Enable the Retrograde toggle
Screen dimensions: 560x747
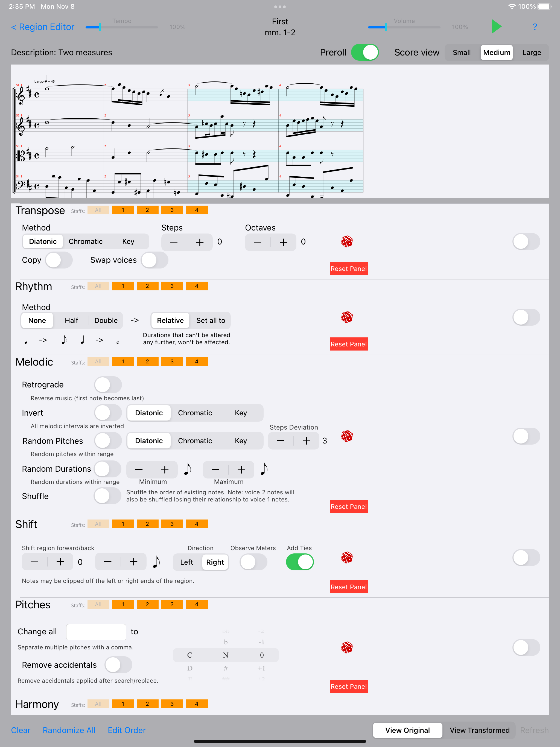click(x=108, y=385)
